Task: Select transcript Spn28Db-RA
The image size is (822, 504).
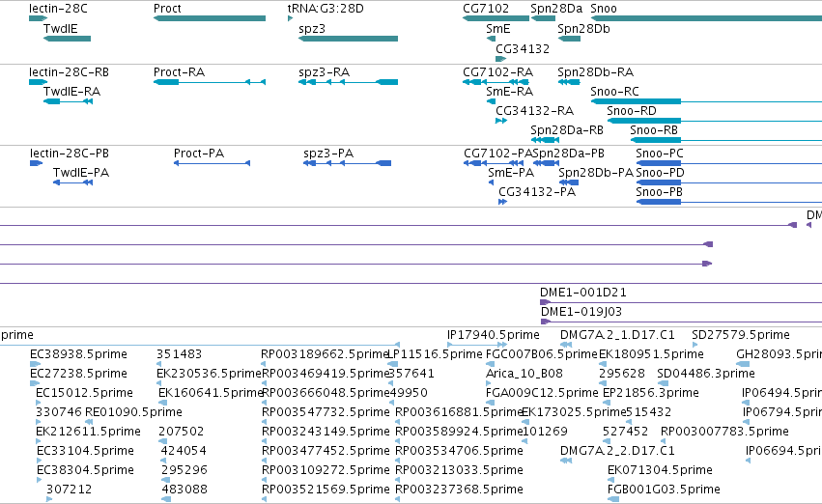Action: 596,72
